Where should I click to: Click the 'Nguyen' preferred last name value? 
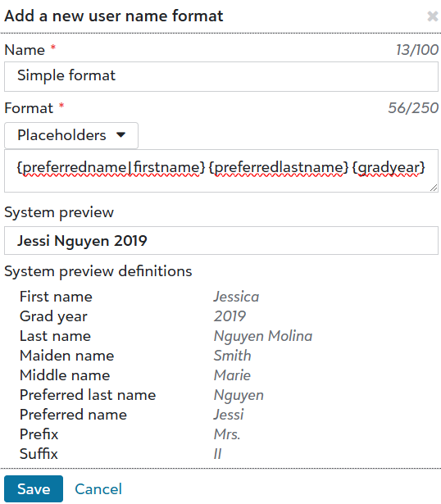point(239,395)
